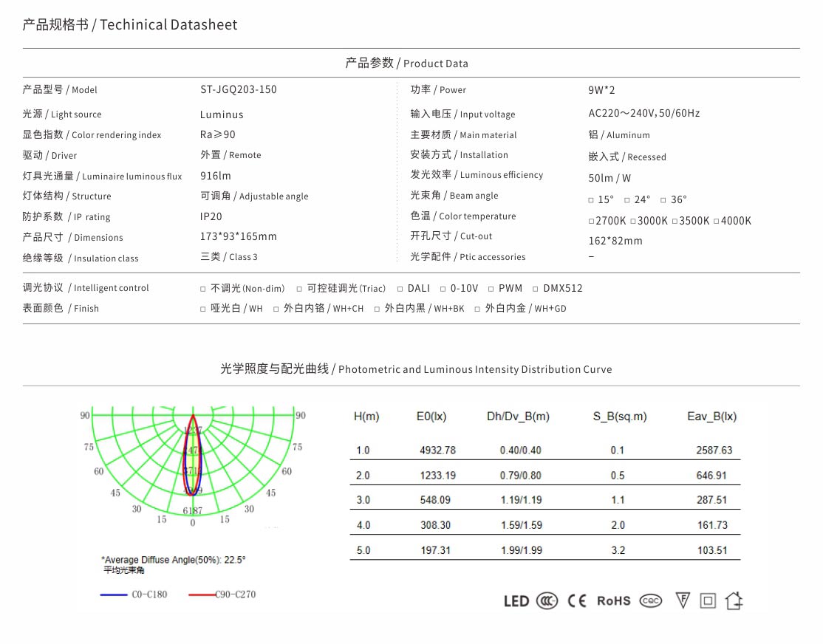Enable the DALI dimming checkbox
Image resolution: width=823 pixels, height=644 pixels.
(400, 289)
